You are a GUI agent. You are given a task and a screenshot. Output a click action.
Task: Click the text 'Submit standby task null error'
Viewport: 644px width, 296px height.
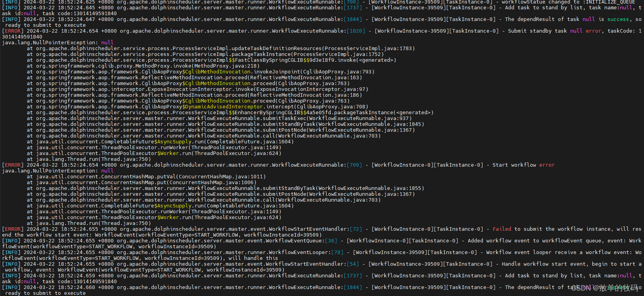[555, 31]
